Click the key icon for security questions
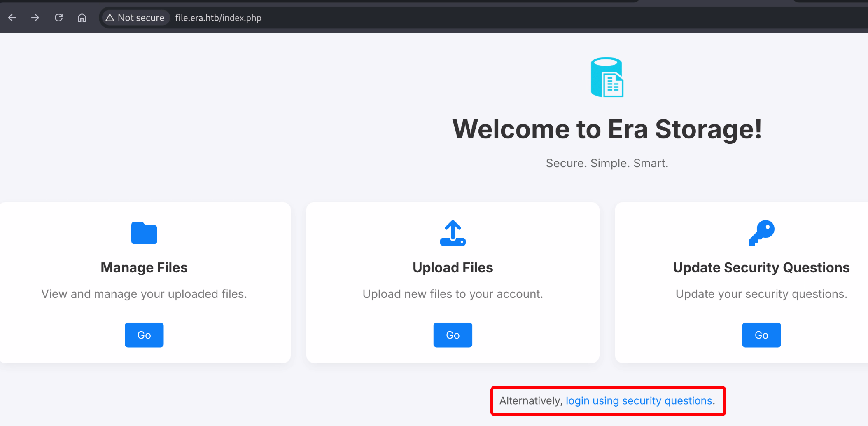This screenshot has height=426, width=868. [761, 233]
